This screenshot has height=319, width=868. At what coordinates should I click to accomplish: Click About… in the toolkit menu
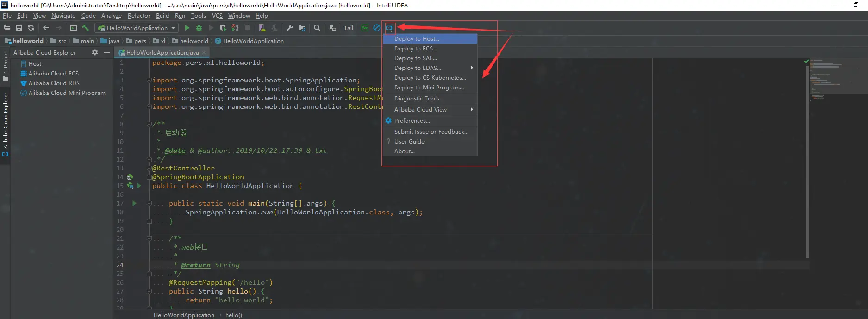[x=430, y=151]
